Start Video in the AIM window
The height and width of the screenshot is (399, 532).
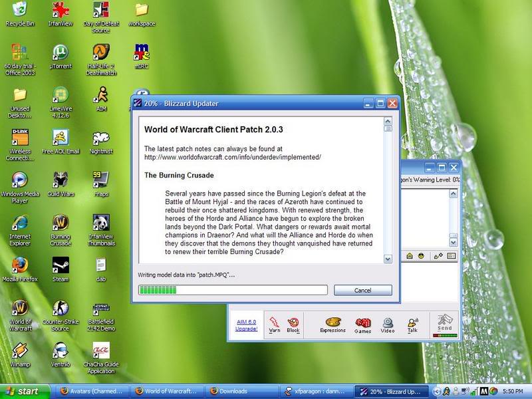point(388,325)
